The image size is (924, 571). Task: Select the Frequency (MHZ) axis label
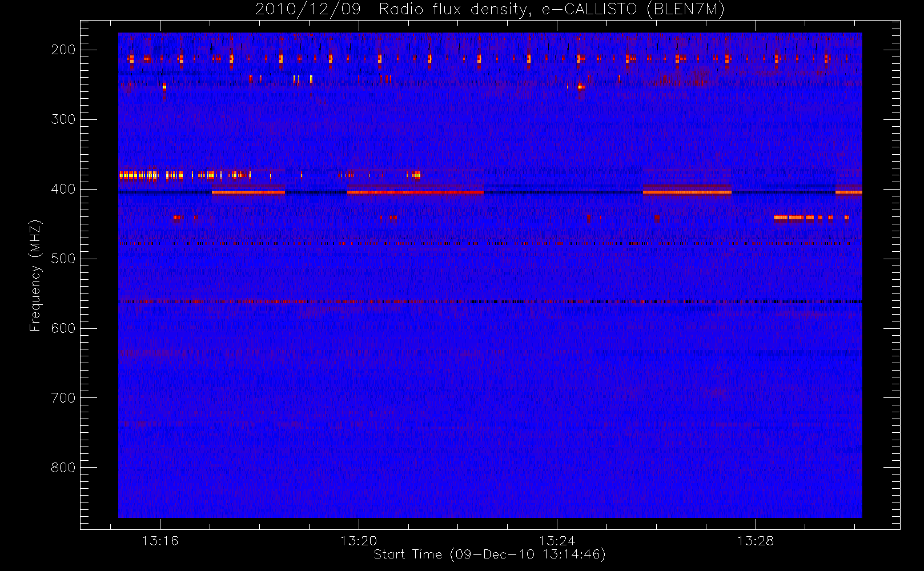35,275
